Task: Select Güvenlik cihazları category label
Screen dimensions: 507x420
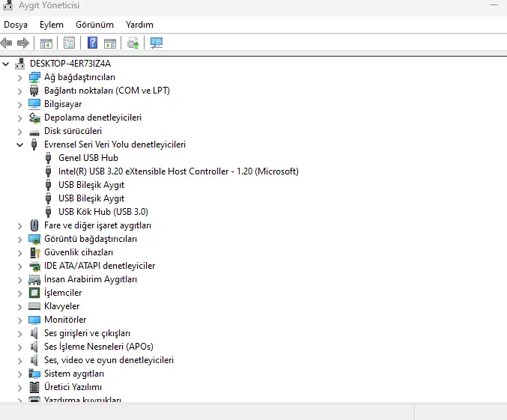Action: [79, 252]
